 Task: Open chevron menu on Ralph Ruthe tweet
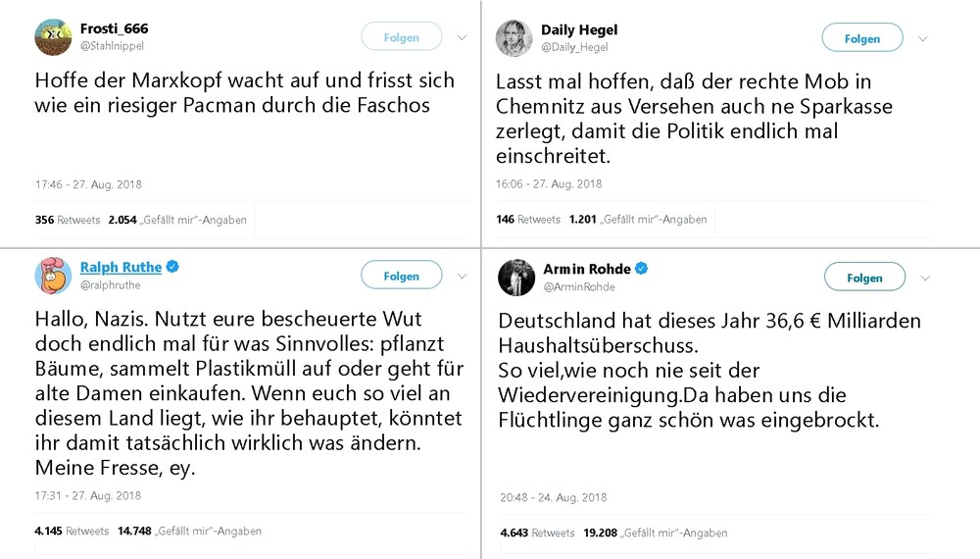462,276
